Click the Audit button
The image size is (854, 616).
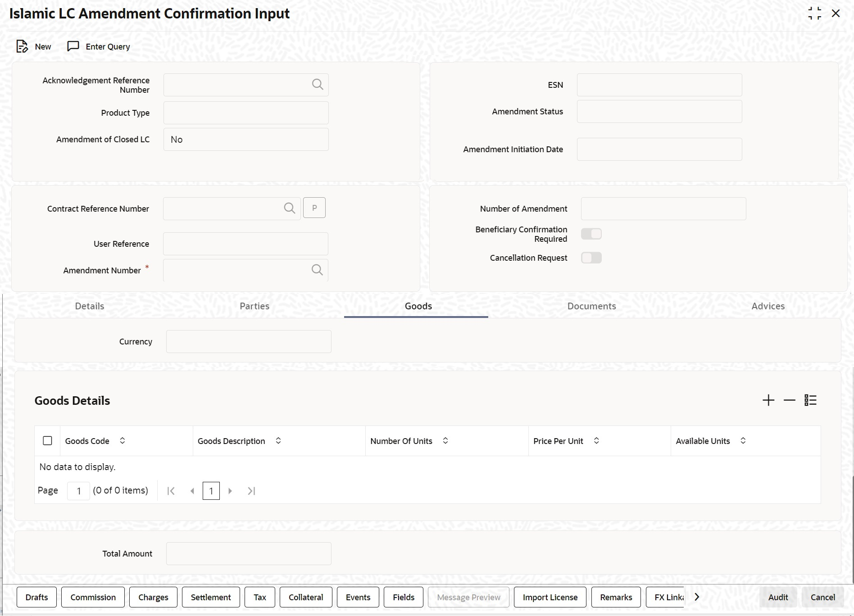[778, 597]
